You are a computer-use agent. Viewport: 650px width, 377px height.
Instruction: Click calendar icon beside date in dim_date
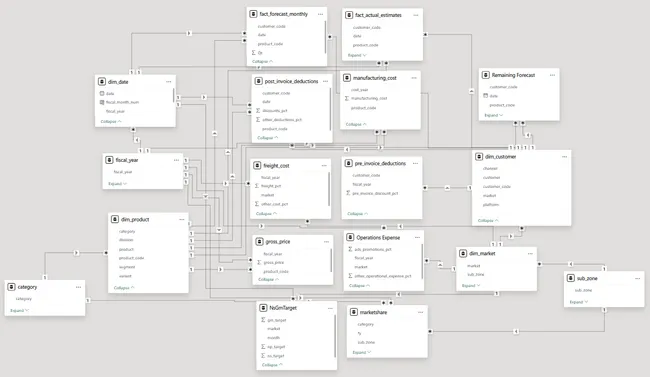pyautogui.click(x=102, y=94)
